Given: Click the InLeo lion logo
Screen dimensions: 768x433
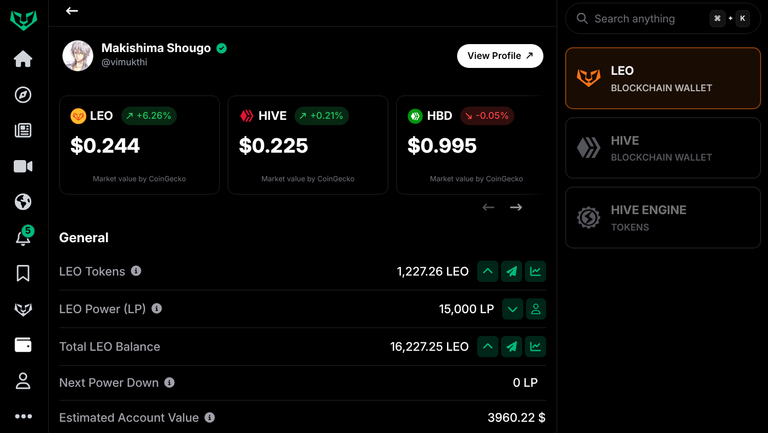Looking at the screenshot, I should 24,20.
